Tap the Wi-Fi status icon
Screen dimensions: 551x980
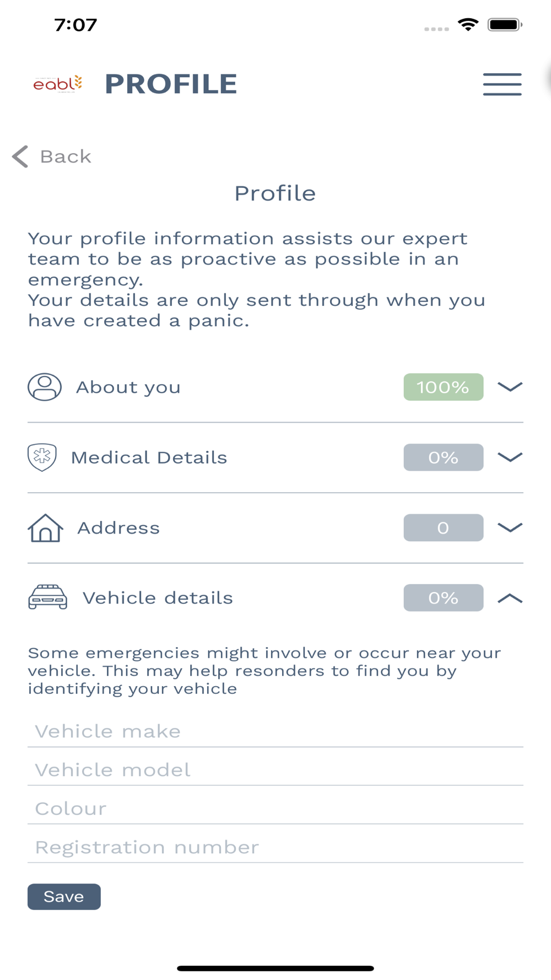point(468,24)
